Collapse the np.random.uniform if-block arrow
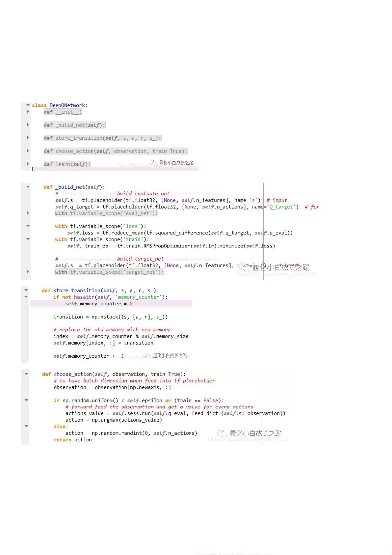Screen dimensions: 392x555 26,400
